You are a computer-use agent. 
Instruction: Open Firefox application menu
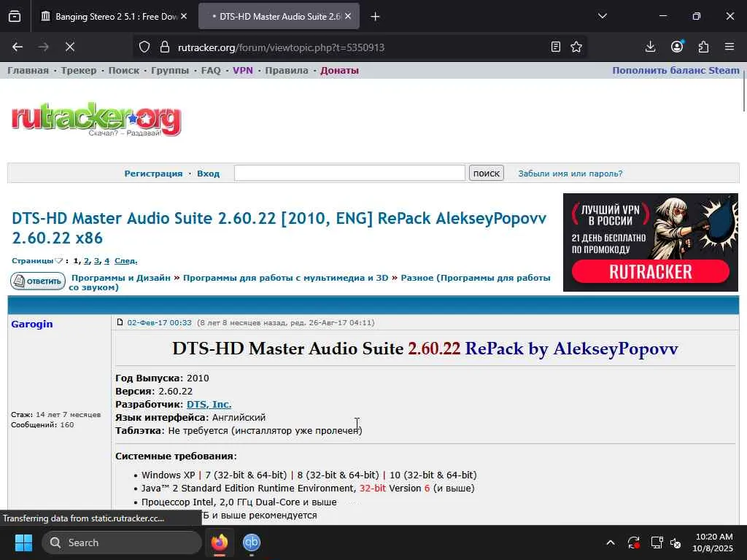pyautogui.click(x=729, y=47)
